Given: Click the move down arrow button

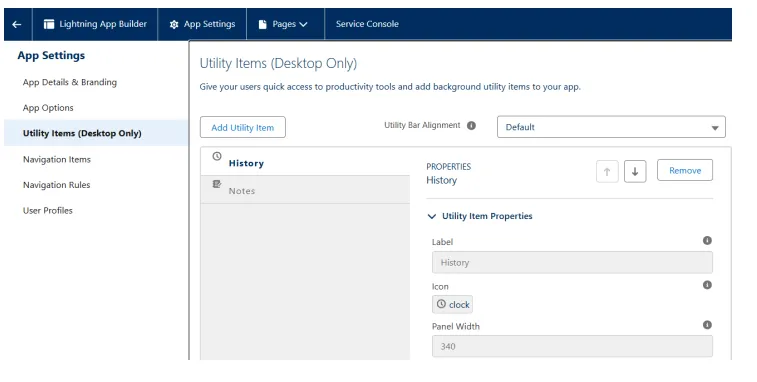Looking at the screenshot, I should (x=635, y=171).
